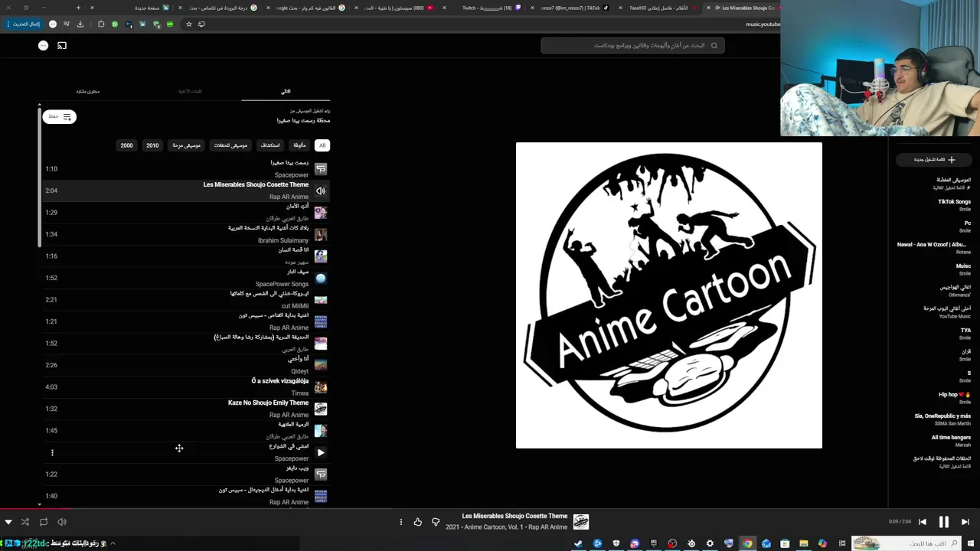Image resolution: width=980 pixels, height=551 pixels.
Task: Open the Chrome extensions puzzle icon
Action: pos(100,24)
